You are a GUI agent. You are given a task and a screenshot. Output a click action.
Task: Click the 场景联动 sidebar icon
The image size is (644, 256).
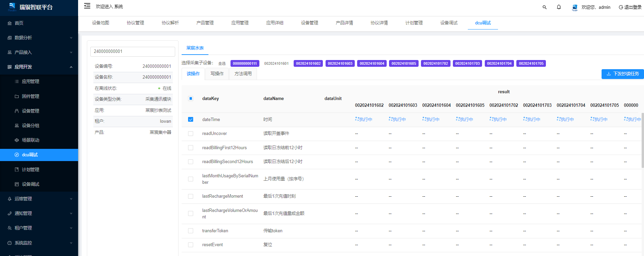[x=17, y=140]
